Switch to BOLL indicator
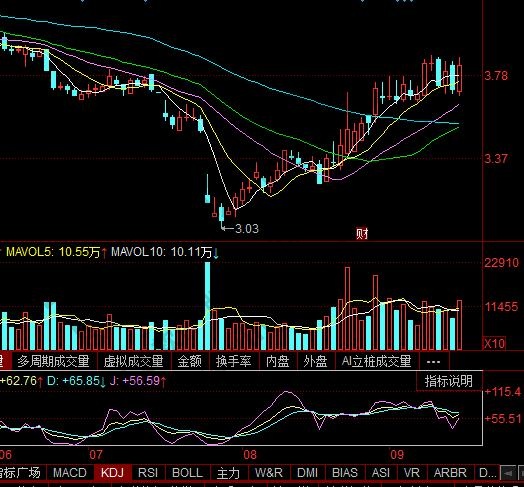This screenshot has height=487, width=524. pos(187,473)
